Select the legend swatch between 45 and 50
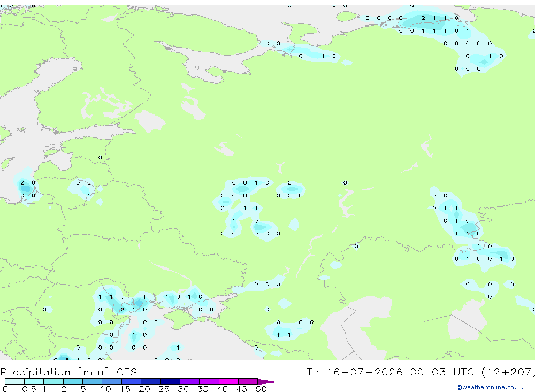Image resolution: width=535 pixels, height=392 pixels. tap(248, 381)
